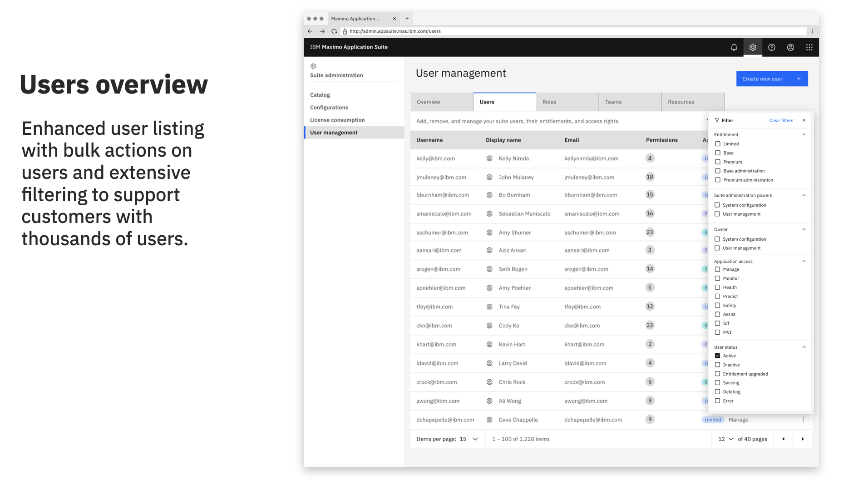Check the Limited entitlement filter

(x=718, y=144)
